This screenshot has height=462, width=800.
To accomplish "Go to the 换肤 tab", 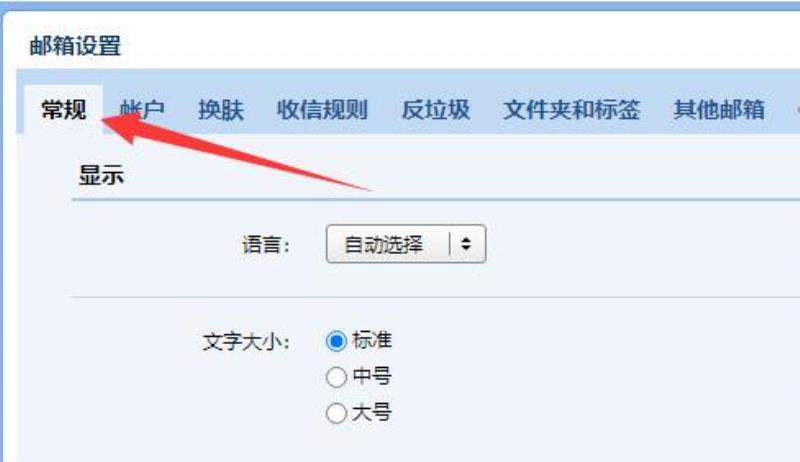I will coord(221,110).
